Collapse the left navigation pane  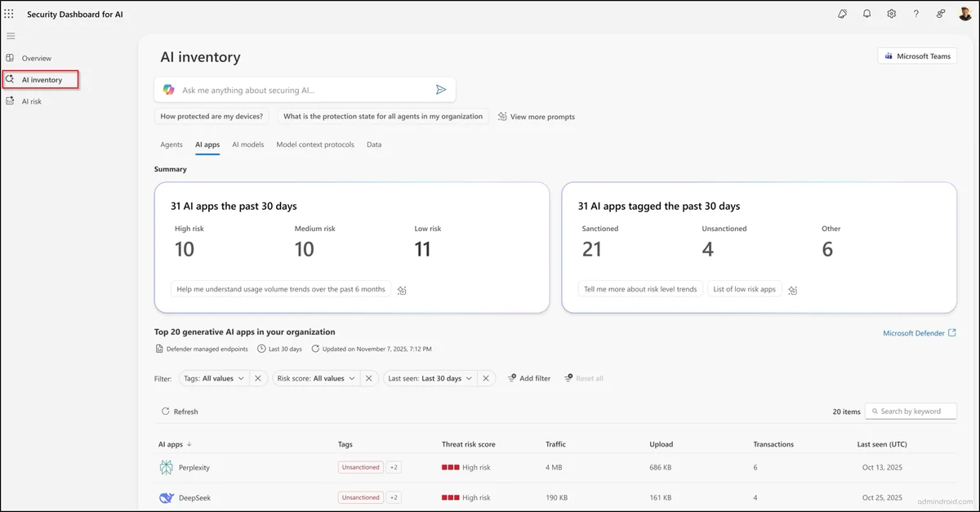coord(11,36)
